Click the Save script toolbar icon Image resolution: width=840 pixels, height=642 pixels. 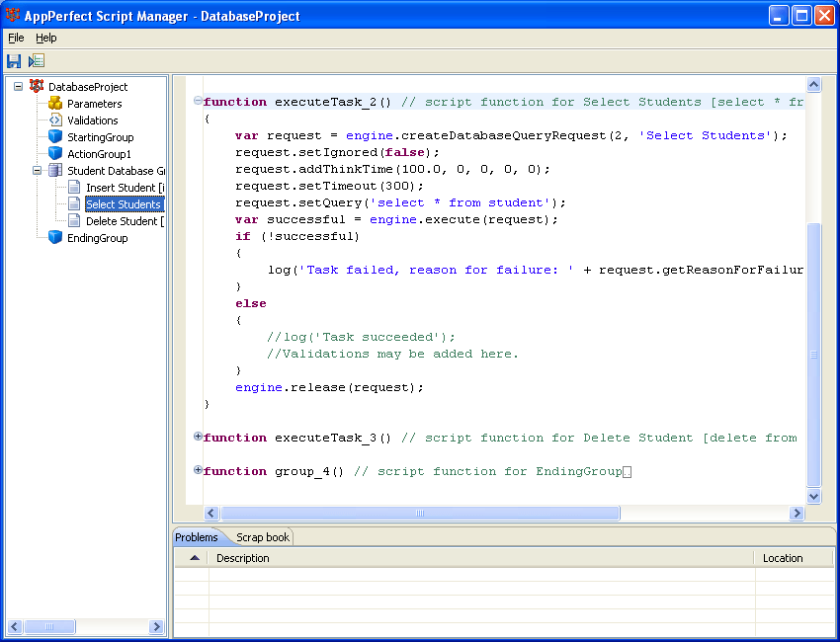pyautogui.click(x=13, y=60)
